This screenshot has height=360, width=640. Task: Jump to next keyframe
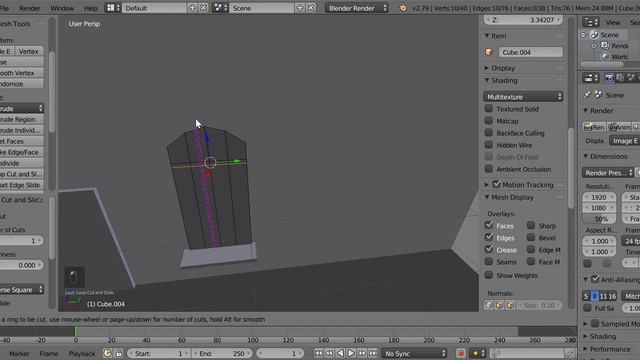point(362,353)
